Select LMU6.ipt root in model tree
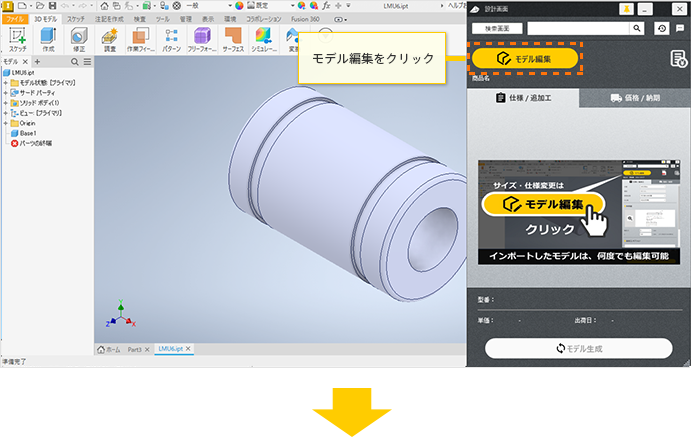Viewport: 691px width, 437px height. 19,73
